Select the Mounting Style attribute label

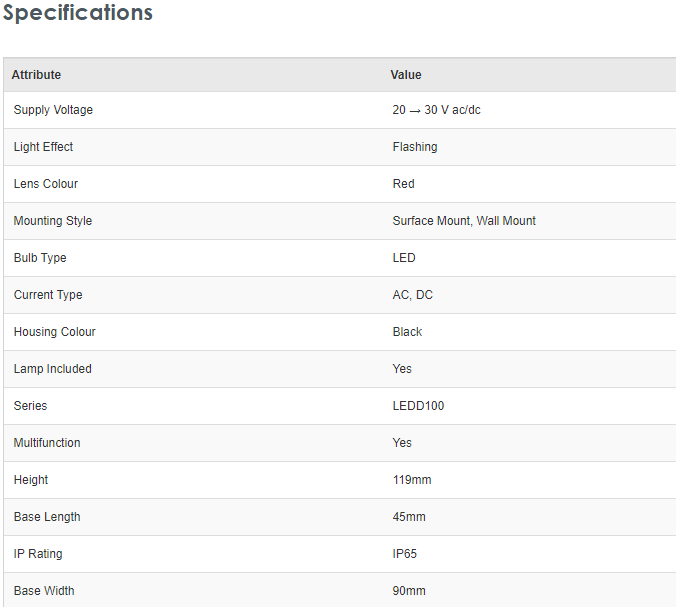pos(52,221)
